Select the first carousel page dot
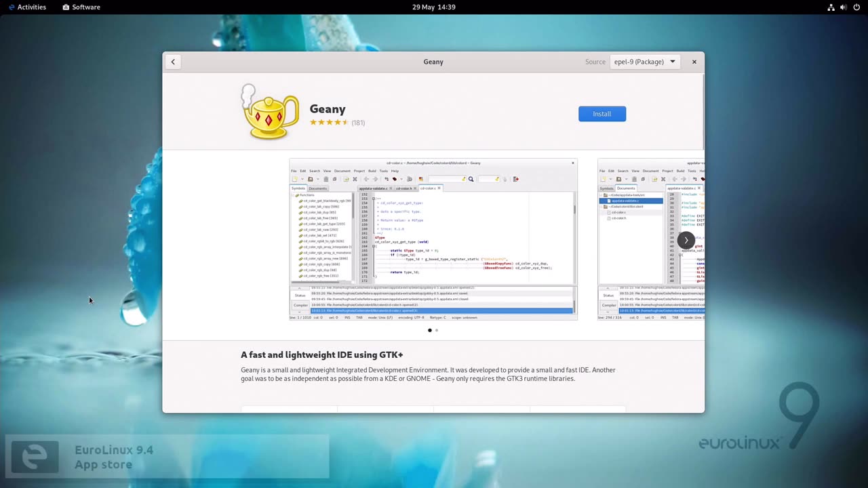868x488 pixels. click(430, 330)
